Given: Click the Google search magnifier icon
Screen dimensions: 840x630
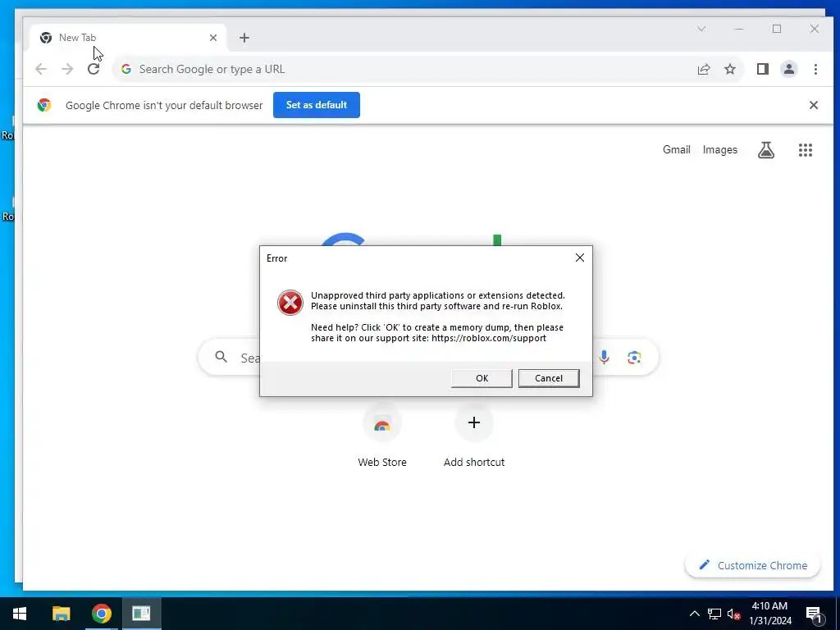Looking at the screenshot, I should 221,358.
